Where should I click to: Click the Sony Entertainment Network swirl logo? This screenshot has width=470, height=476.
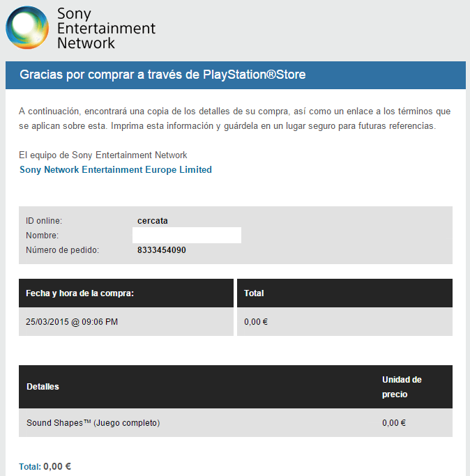29,28
